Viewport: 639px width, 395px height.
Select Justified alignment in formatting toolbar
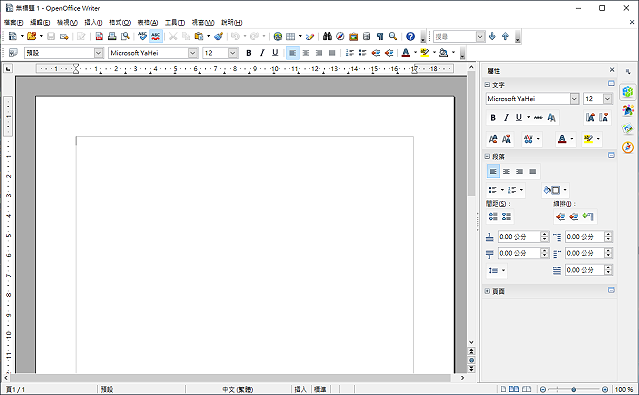point(332,53)
